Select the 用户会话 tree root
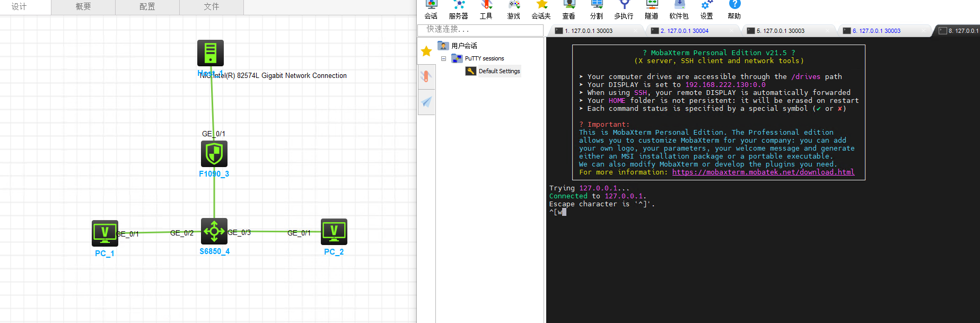This screenshot has width=980, height=323. (463, 46)
